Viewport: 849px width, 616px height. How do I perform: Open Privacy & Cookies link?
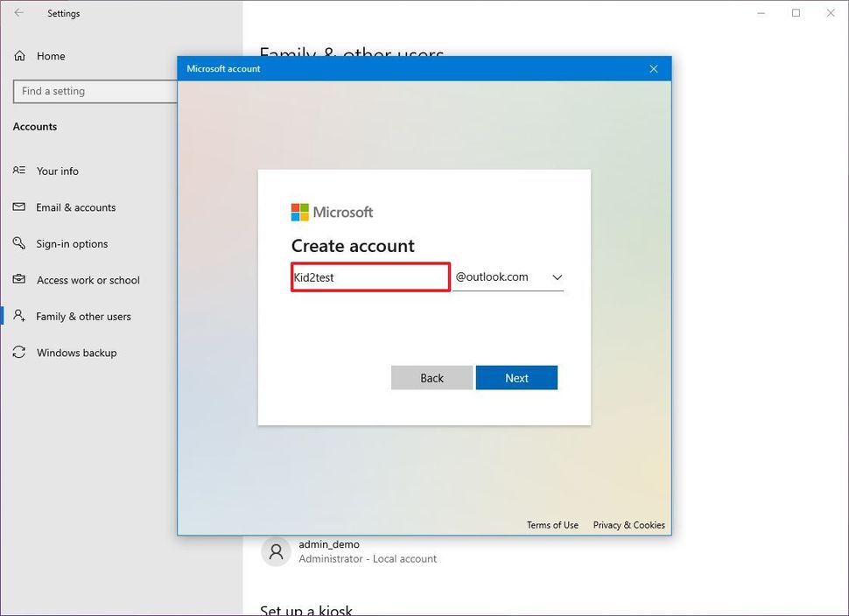628,525
